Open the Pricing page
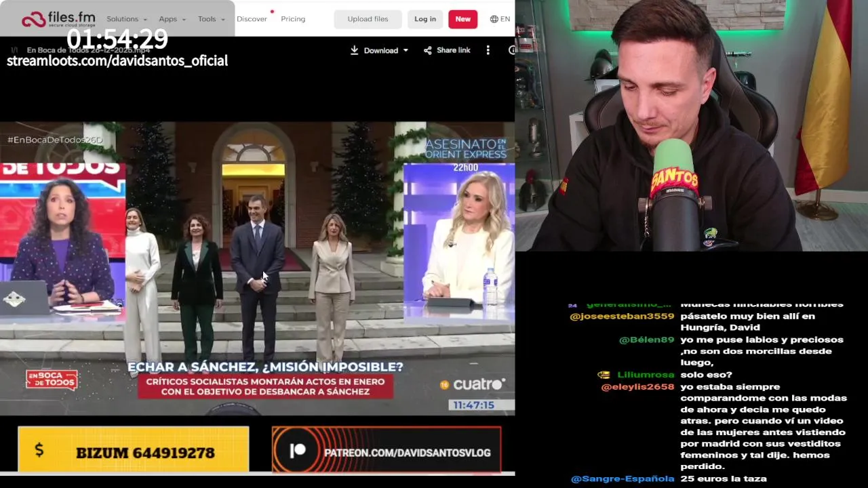Viewport: 868px width, 488px height. pos(293,19)
